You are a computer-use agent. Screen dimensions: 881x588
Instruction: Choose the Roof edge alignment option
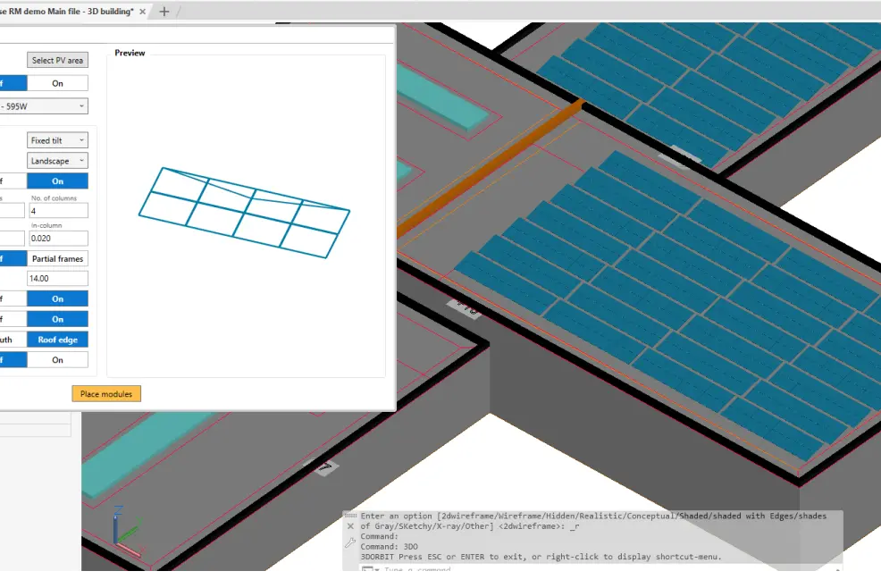coord(57,340)
